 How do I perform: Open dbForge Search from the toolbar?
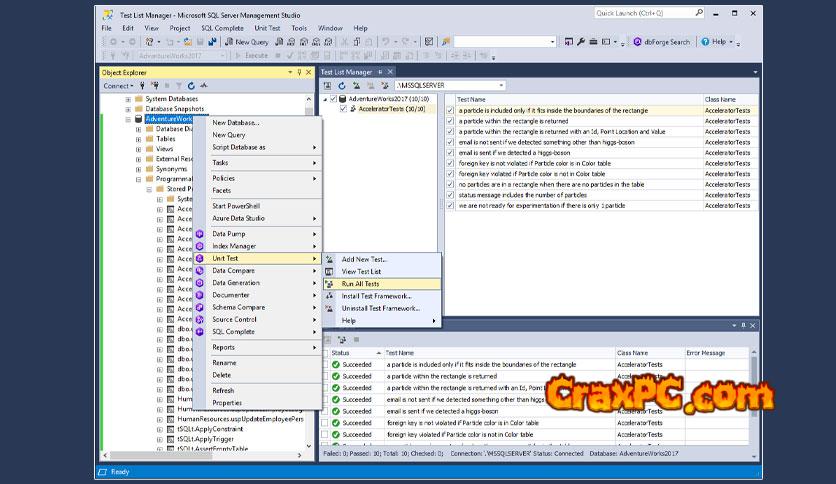662,42
